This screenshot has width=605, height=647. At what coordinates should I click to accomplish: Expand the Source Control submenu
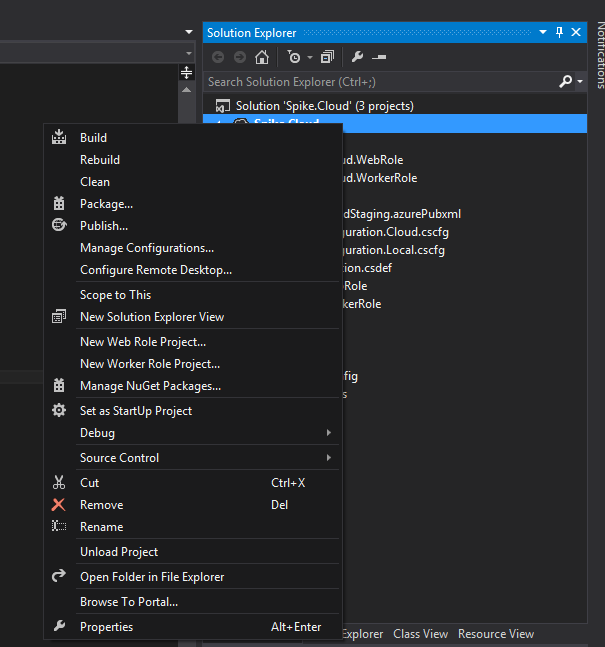pyautogui.click(x=193, y=458)
